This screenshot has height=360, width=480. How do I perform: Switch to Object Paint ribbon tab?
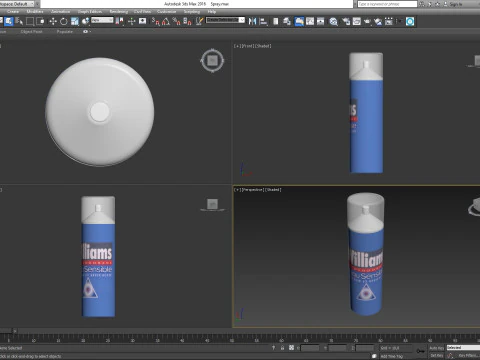(31, 32)
